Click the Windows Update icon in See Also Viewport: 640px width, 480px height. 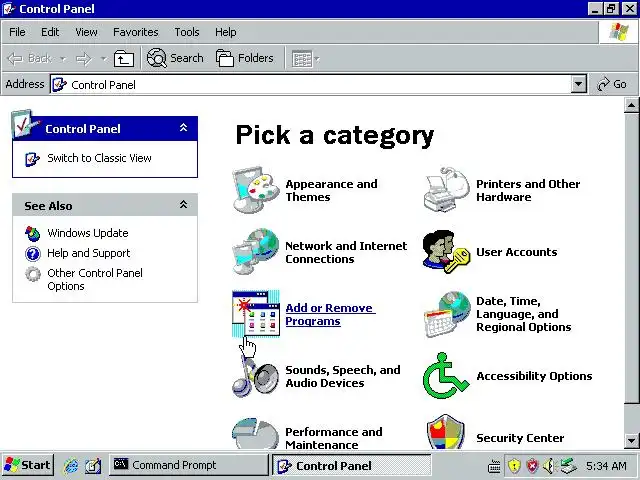click(x=33, y=233)
